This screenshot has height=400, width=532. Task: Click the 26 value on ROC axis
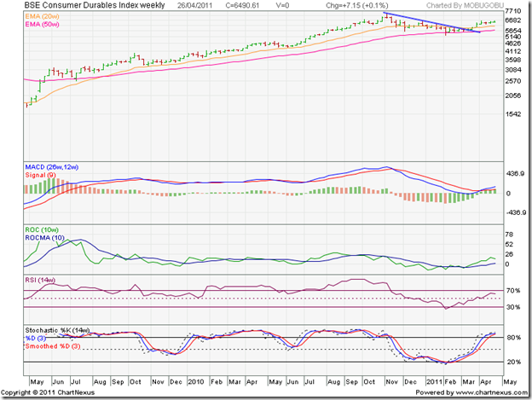pos(509,254)
